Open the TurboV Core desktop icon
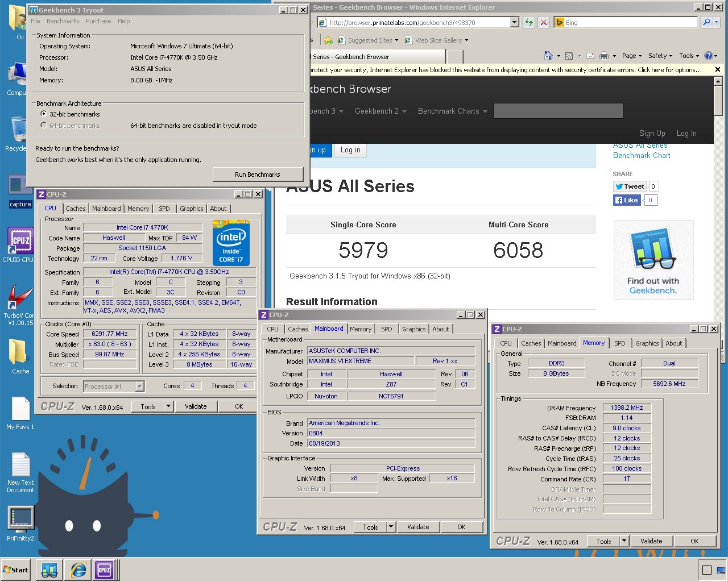 [19, 304]
